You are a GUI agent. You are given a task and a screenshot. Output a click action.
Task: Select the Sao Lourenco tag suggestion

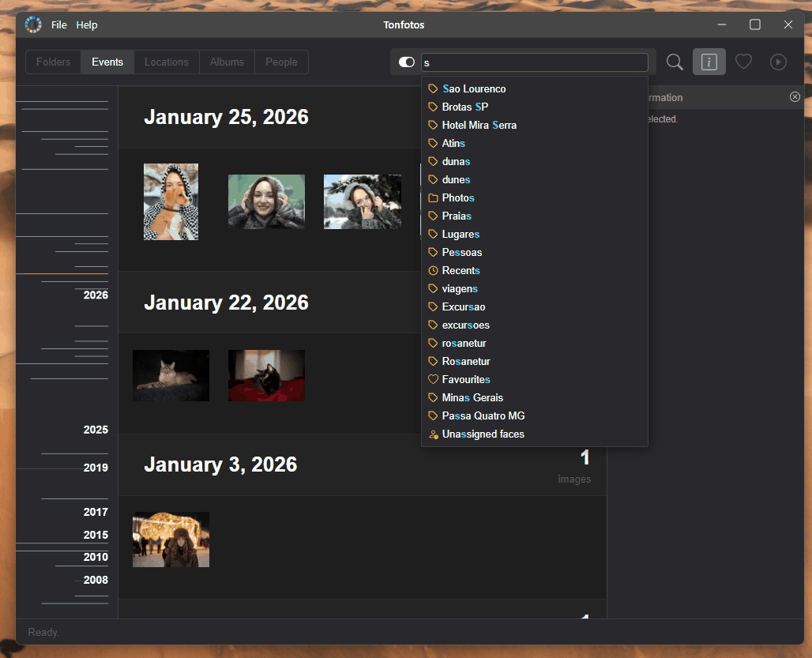[x=535, y=89]
